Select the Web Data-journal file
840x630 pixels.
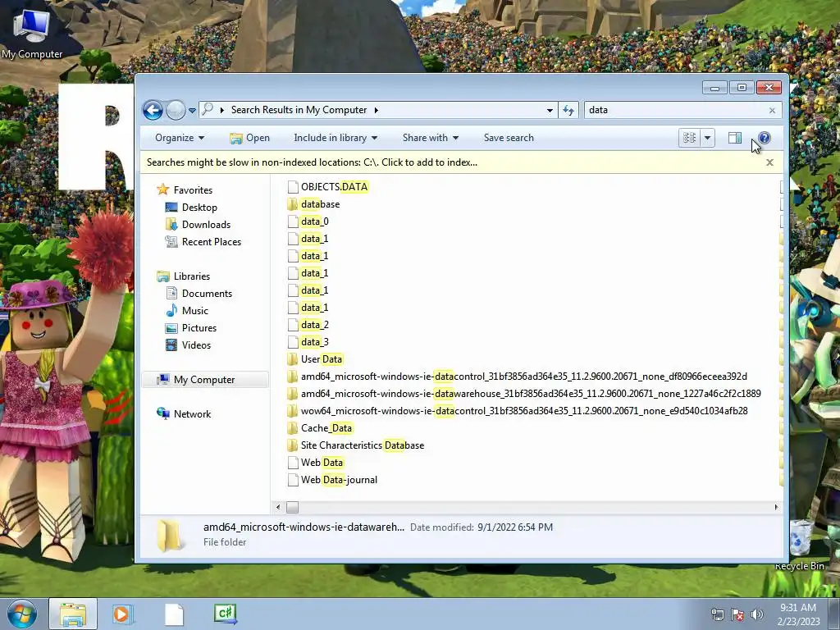[x=332, y=479]
